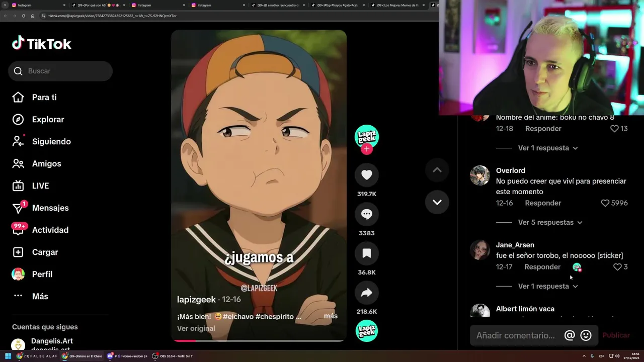
Task: Open the Explorar compass section
Action: point(38,119)
